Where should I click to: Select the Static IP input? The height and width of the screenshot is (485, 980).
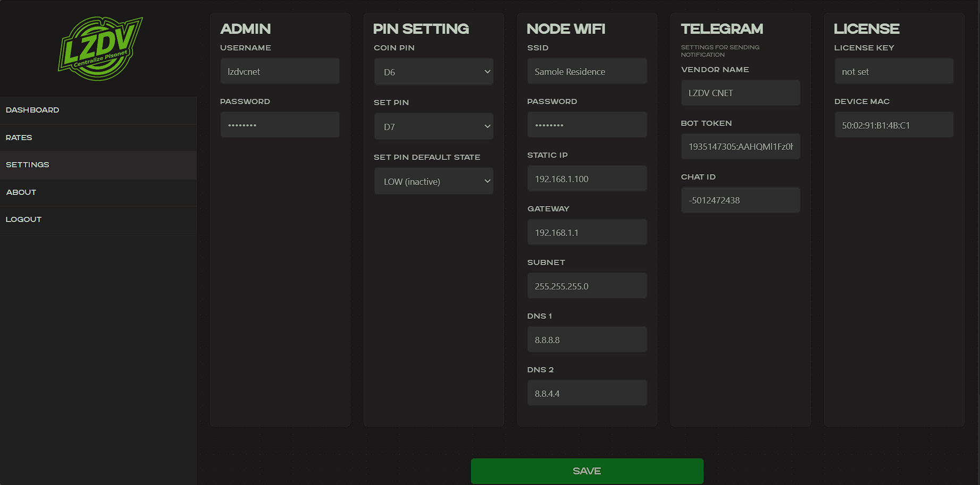587,178
